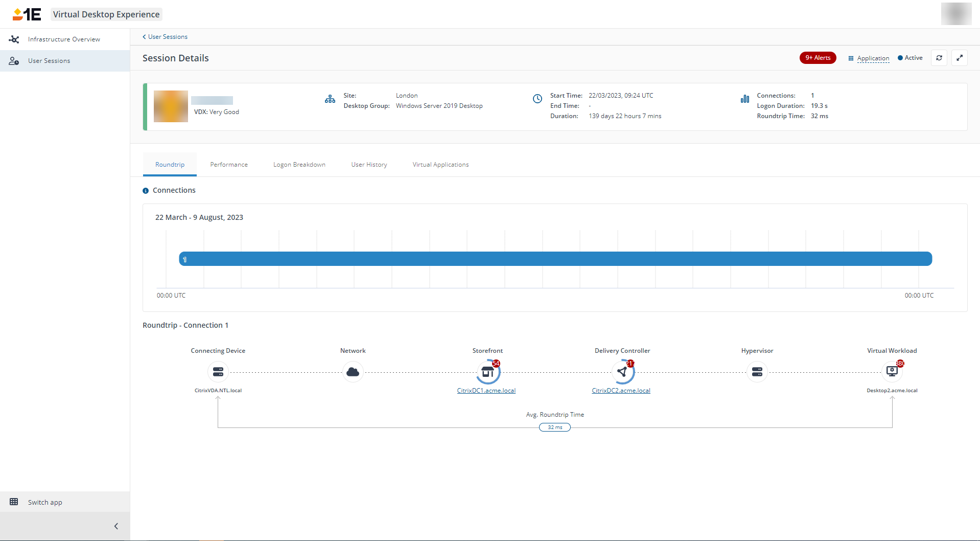
Task: Click the Storefront shop icon
Action: point(488,372)
